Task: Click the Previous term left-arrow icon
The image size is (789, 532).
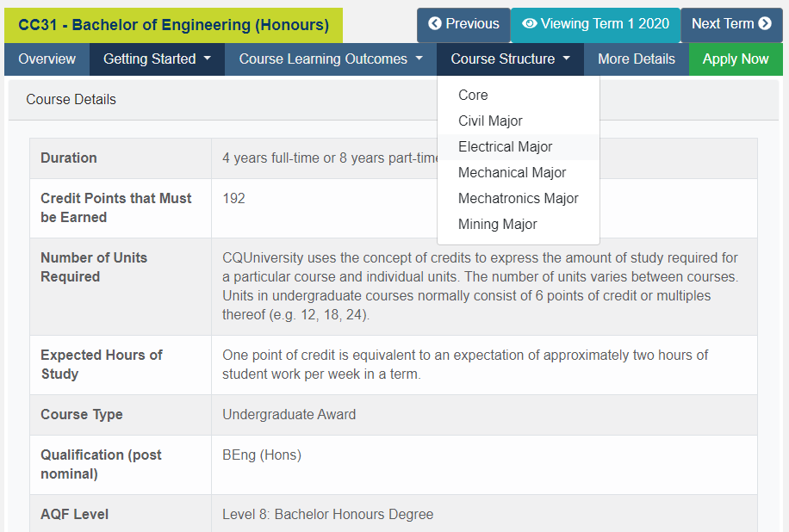Action: 435,24
